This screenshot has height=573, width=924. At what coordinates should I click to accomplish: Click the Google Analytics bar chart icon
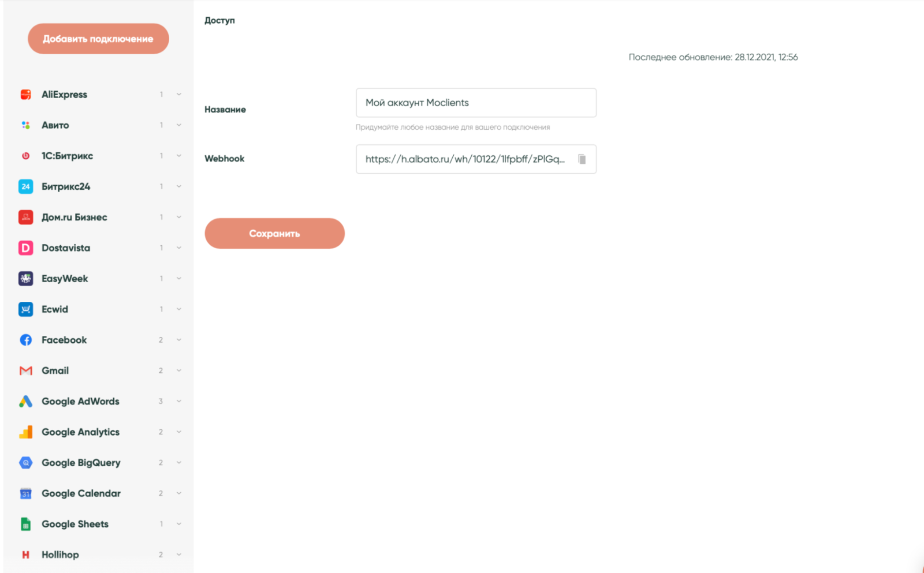[25, 432]
